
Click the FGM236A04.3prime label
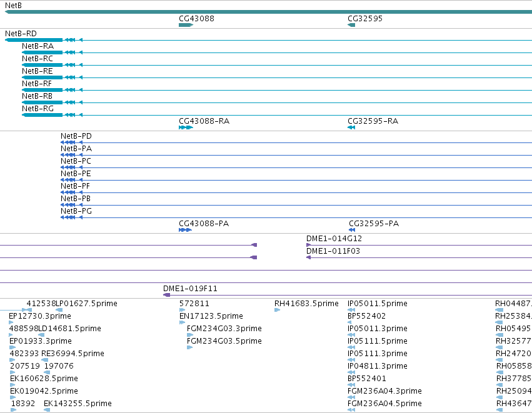tap(384, 391)
